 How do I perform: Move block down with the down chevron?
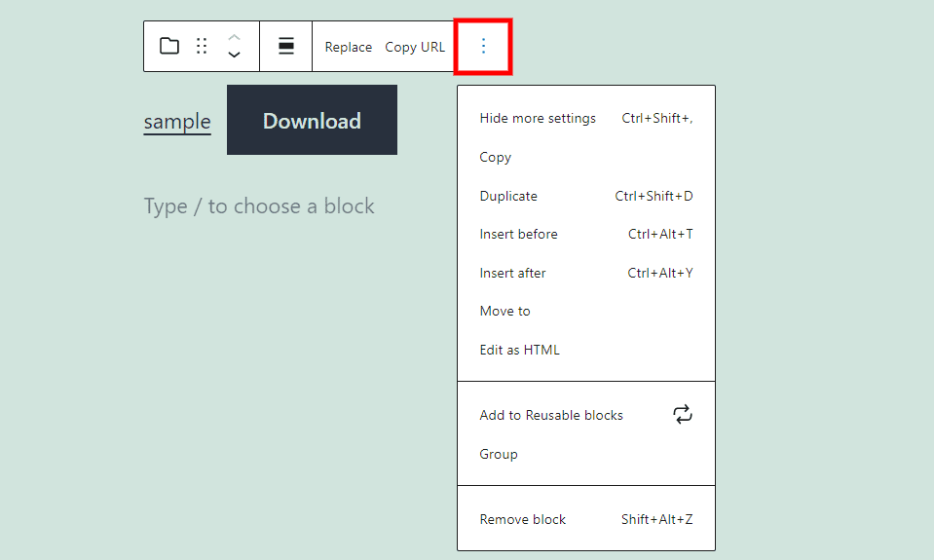pos(234,55)
